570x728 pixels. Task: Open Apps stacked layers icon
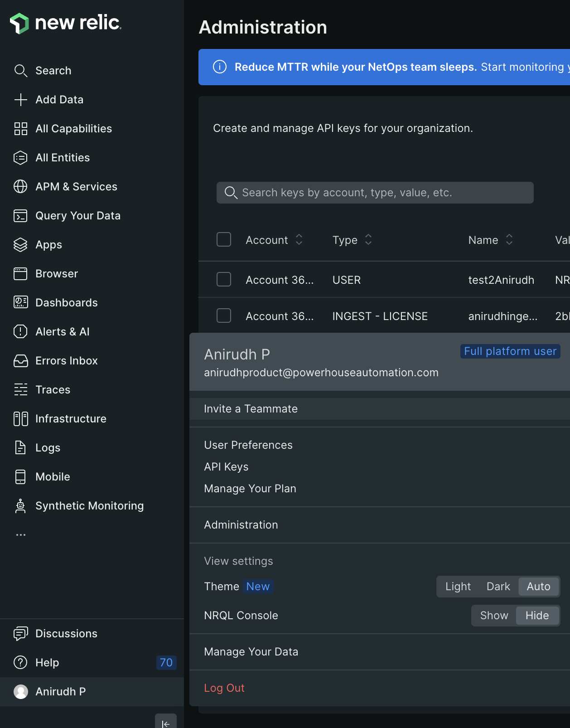point(20,245)
